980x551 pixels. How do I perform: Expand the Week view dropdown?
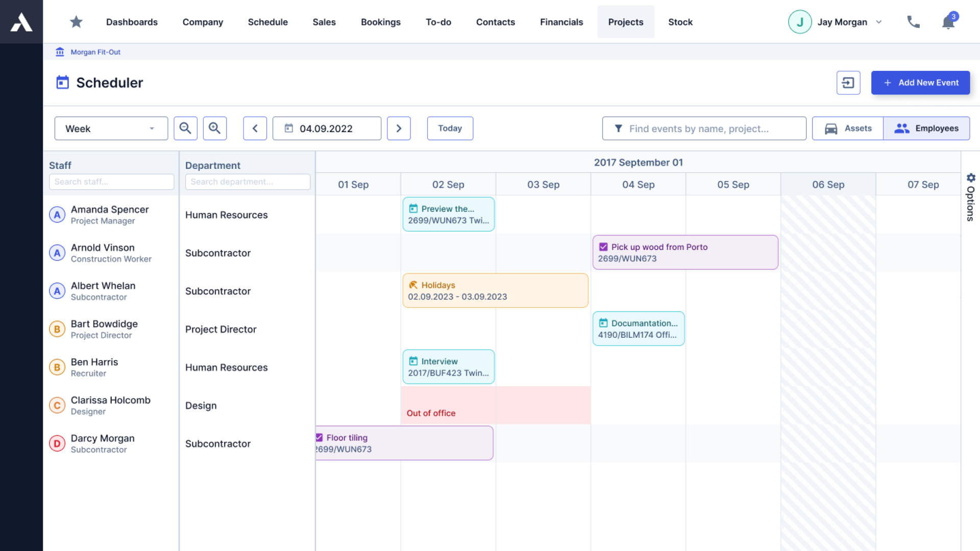pos(111,129)
